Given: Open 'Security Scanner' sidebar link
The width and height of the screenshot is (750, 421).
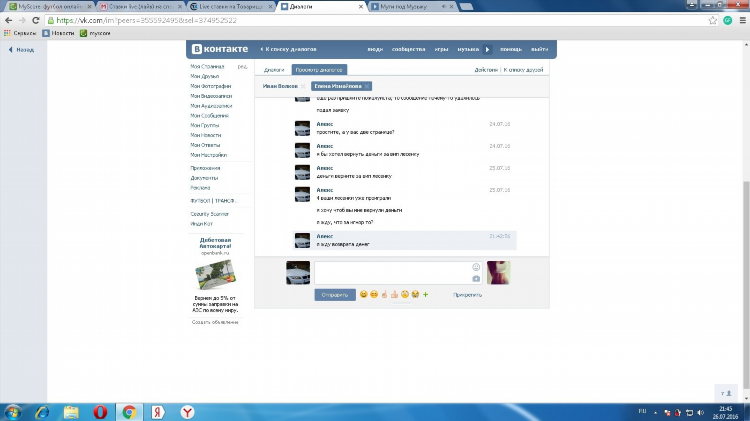Looking at the screenshot, I should (x=210, y=214).
